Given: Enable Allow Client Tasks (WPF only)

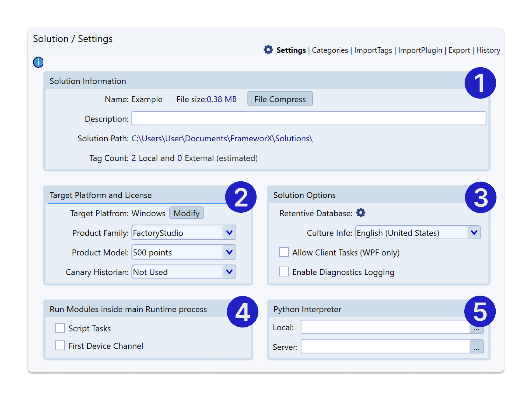Looking at the screenshot, I should 284,252.
